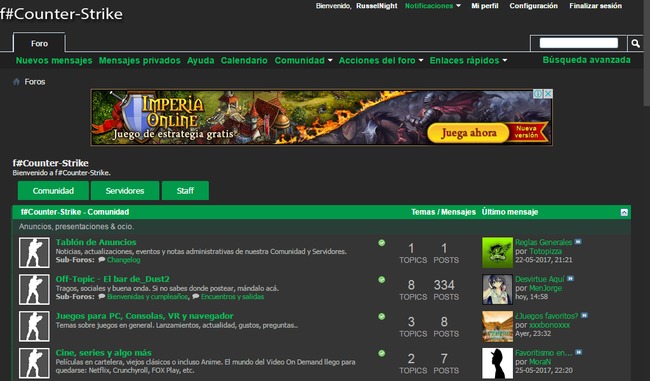
Task: Open Configuración
Action: tap(534, 6)
